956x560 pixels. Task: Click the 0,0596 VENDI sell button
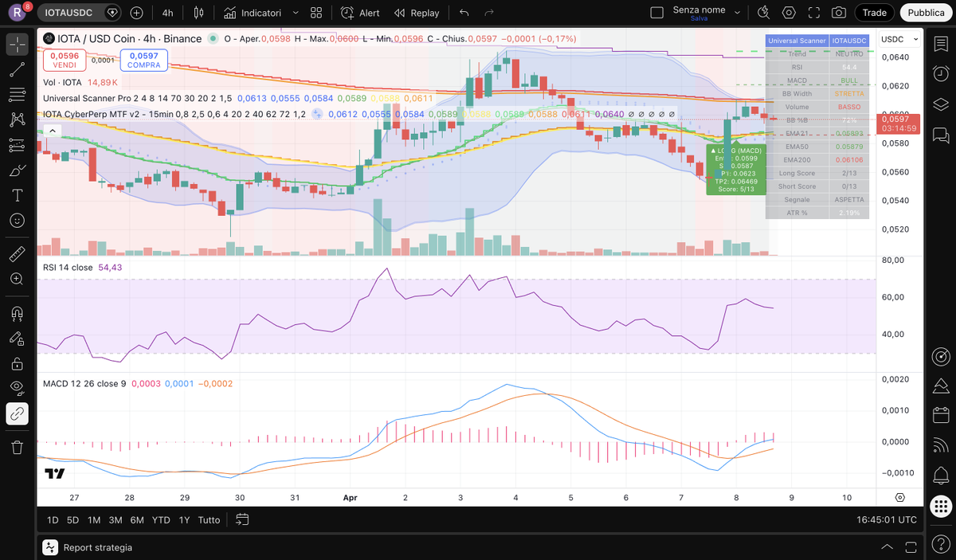pyautogui.click(x=65, y=60)
